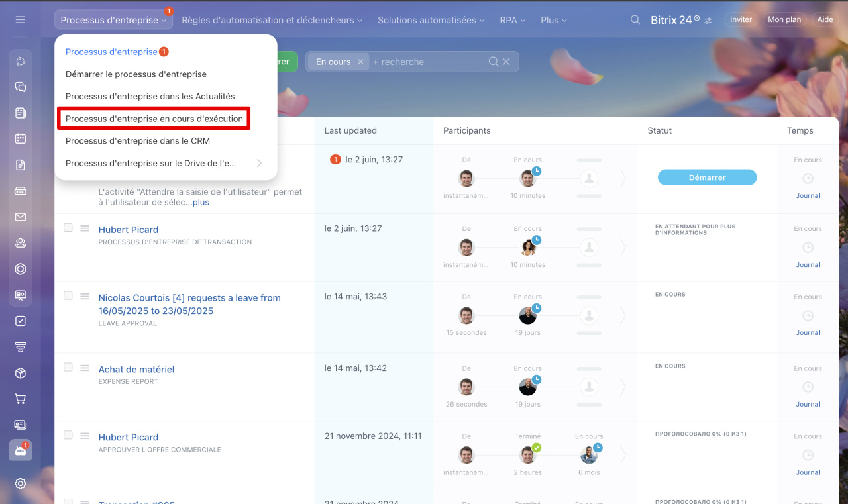
Task: Open the Messenger chat bubbles icon
Action: click(x=21, y=87)
